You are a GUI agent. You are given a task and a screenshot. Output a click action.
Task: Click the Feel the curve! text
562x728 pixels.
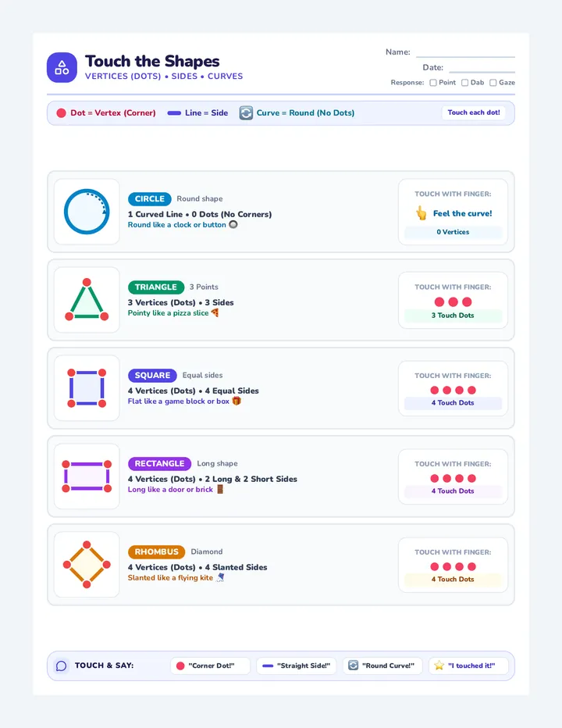[462, 213]
